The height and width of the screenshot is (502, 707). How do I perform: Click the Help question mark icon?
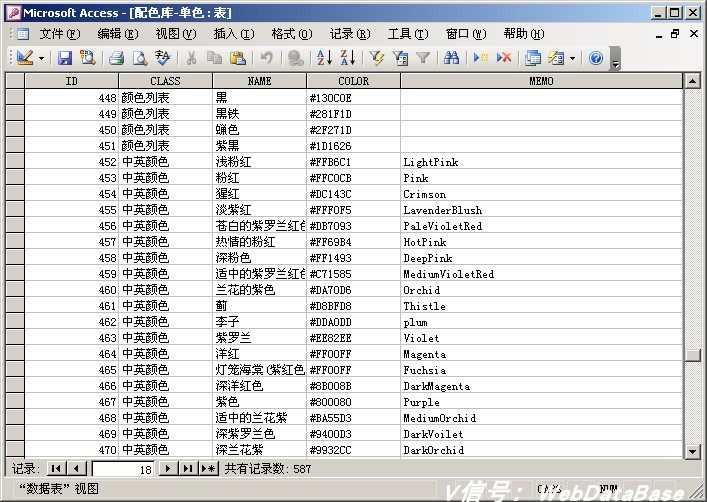click(596, 58)
